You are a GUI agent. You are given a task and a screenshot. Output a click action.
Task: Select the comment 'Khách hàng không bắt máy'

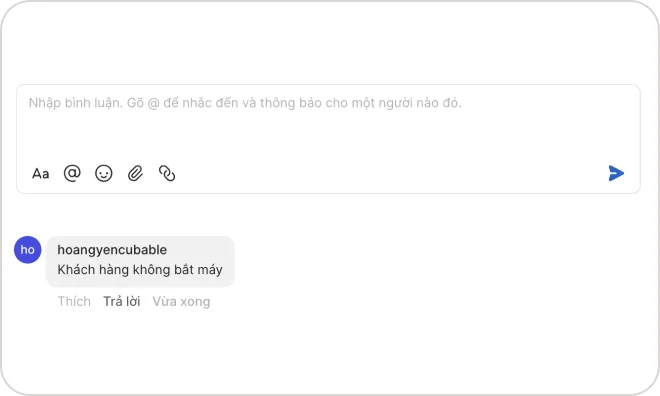pyautogui.click(x=140, y=269)
